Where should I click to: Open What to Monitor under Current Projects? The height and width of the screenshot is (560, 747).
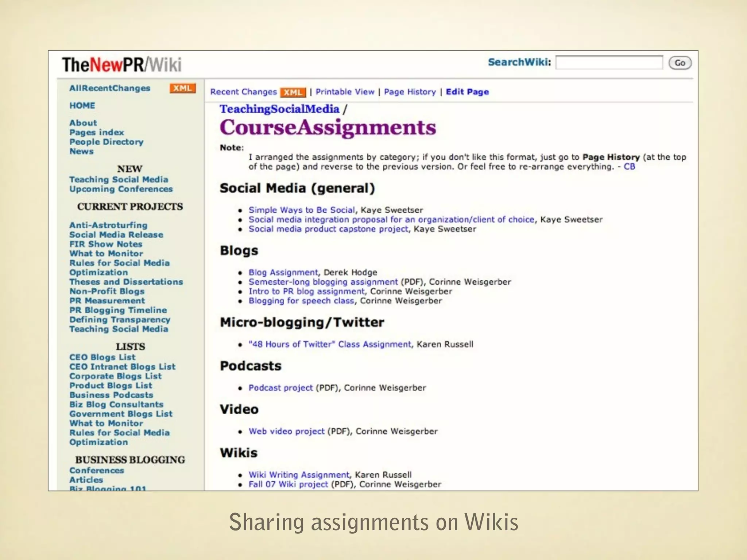(106, 254)
